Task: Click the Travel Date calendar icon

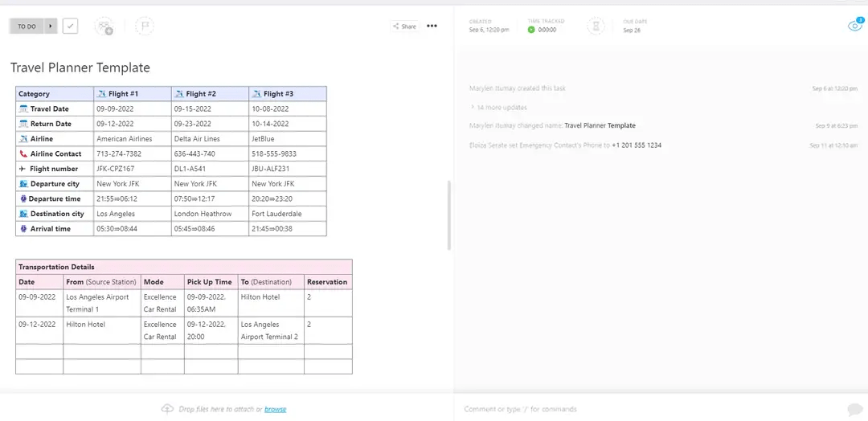Action: coord(23,109)
